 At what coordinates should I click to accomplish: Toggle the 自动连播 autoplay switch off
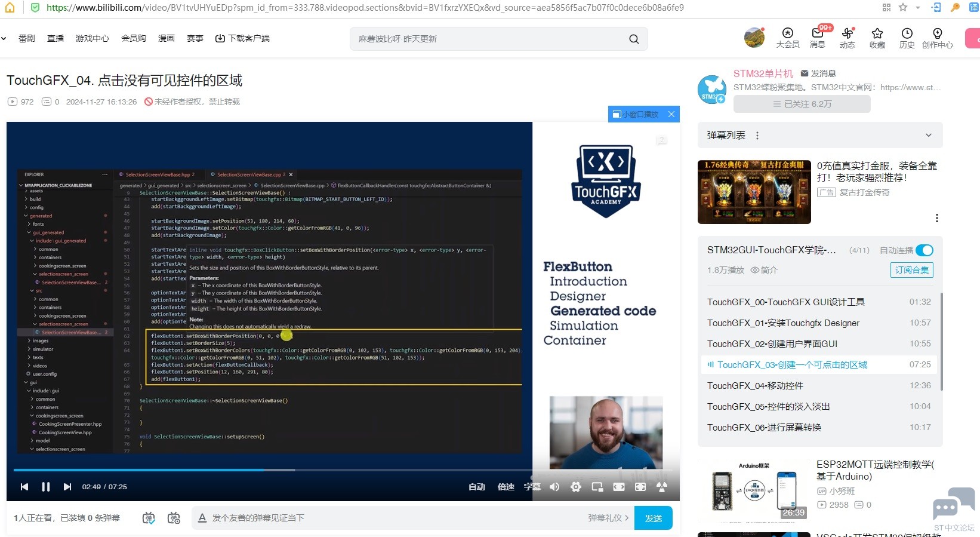pyautogui.click(x=924, y=250)
